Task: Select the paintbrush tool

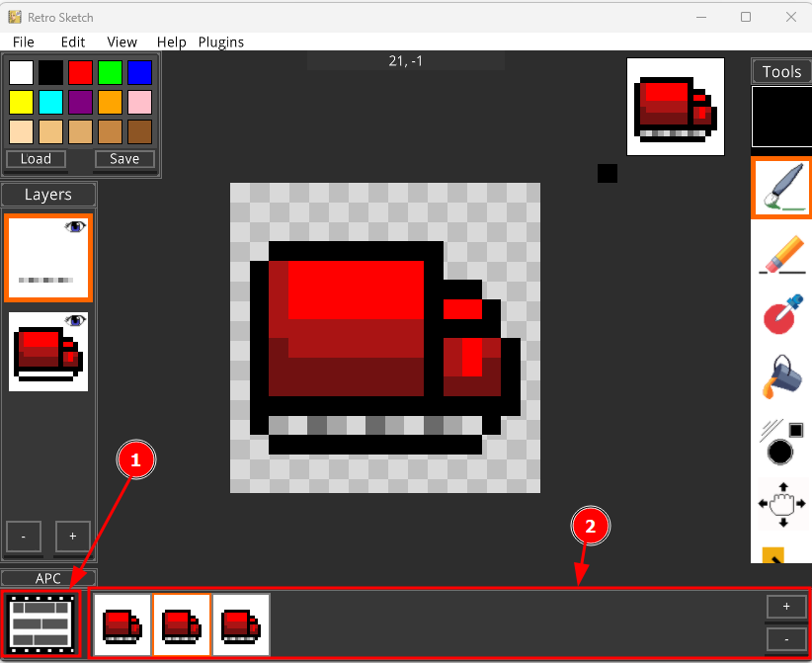Action: (781, 188)
